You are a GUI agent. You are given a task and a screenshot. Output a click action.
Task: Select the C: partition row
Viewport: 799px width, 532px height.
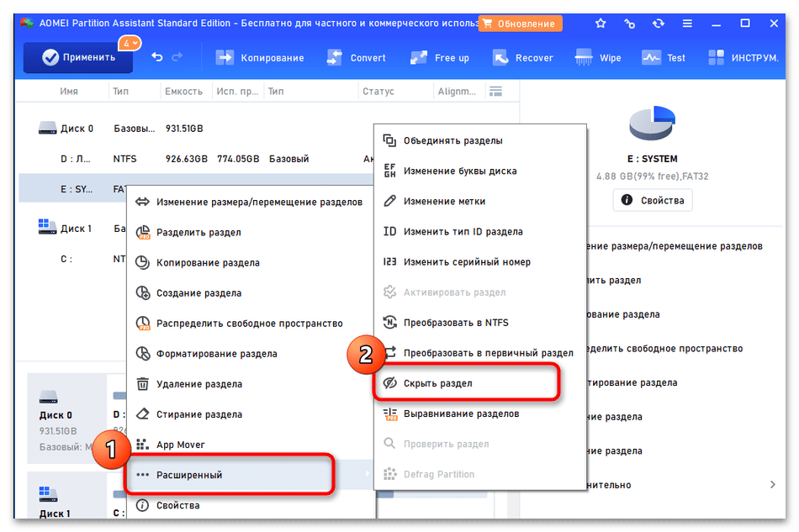pos(73,259)
